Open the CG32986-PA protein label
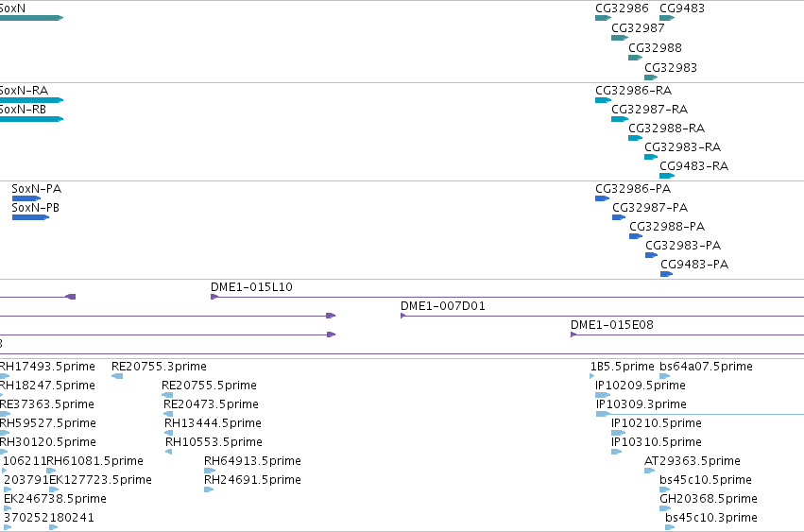Screen dimensions: 804x532 [x=633, y=189]
